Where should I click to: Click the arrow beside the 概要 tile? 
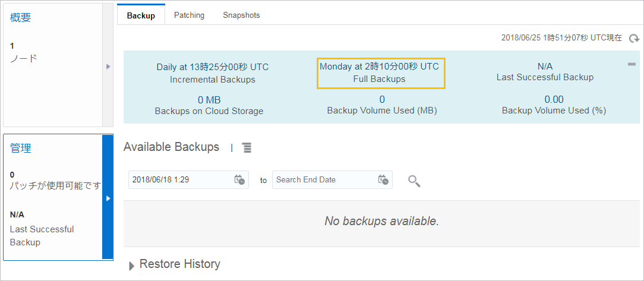108,66
